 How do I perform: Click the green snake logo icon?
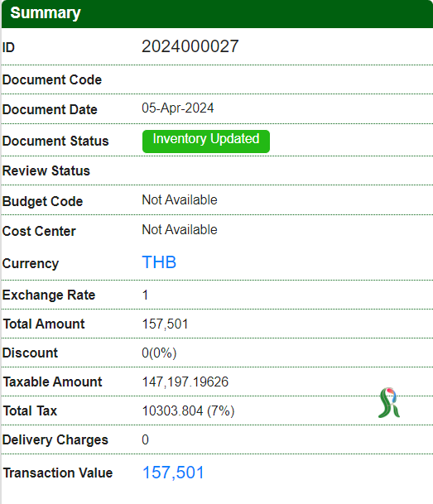[389, 402]
